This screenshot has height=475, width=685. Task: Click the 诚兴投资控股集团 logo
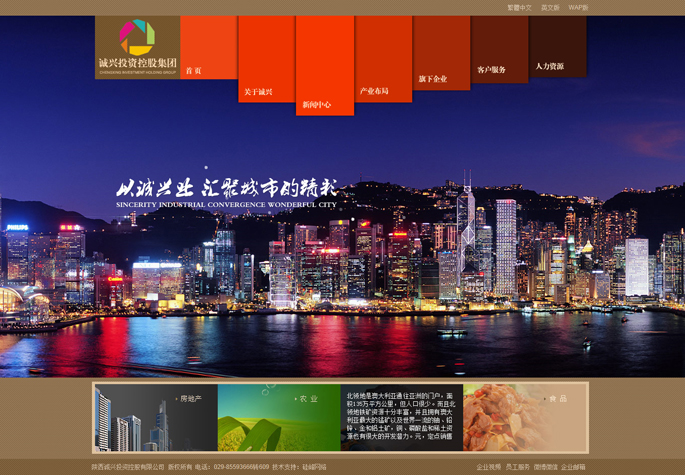tap(137, 47)
